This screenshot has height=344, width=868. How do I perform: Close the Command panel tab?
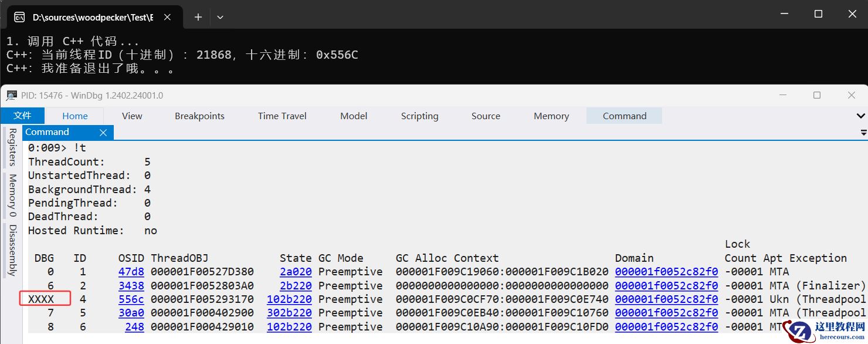[x=103, y=133]
